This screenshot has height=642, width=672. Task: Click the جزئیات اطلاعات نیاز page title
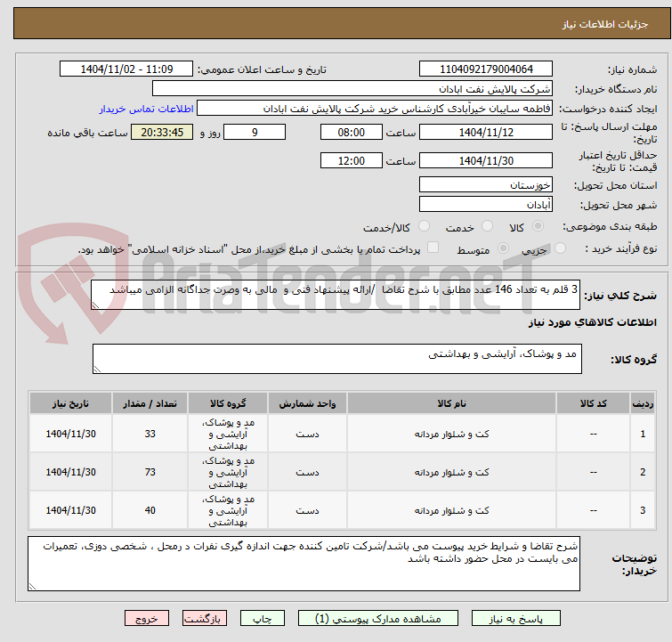click(605, 24)
